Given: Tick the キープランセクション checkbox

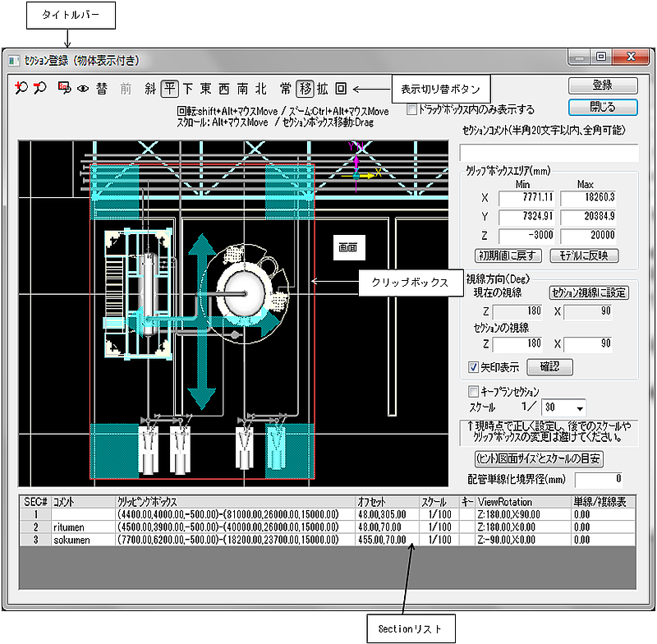Looking at the screenshot, I should (x=472, y=391).
